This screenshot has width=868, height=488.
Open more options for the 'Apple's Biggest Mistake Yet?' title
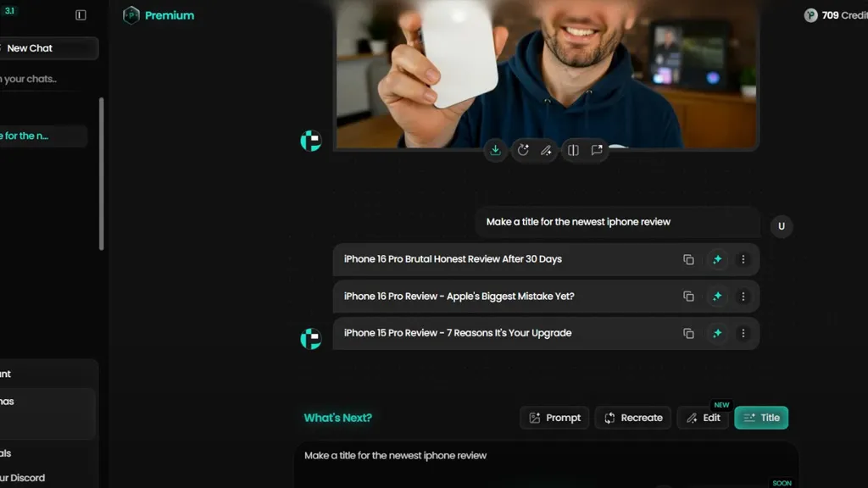click(x=743, y=297)
